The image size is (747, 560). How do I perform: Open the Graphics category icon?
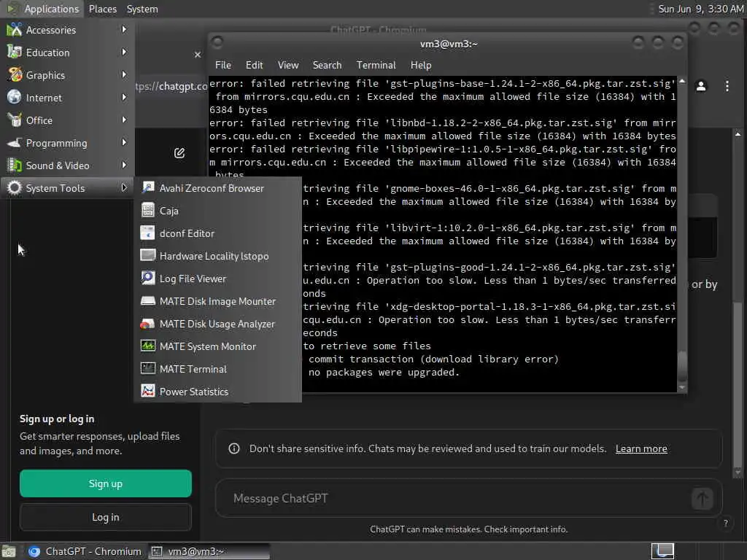(15, 75)
